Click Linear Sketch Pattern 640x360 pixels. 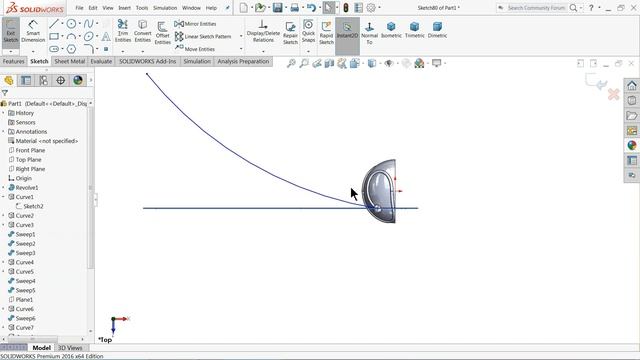pos(203,36)
